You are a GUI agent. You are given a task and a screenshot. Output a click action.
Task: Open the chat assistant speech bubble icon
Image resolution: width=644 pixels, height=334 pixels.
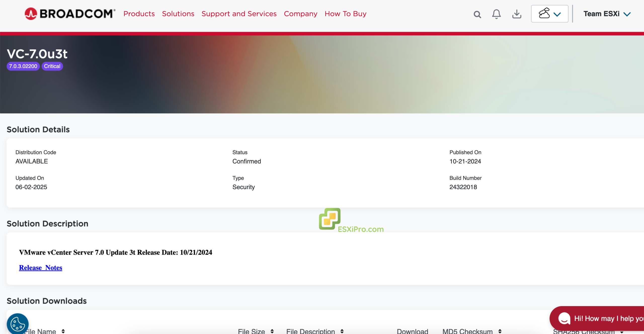point(564,319)
